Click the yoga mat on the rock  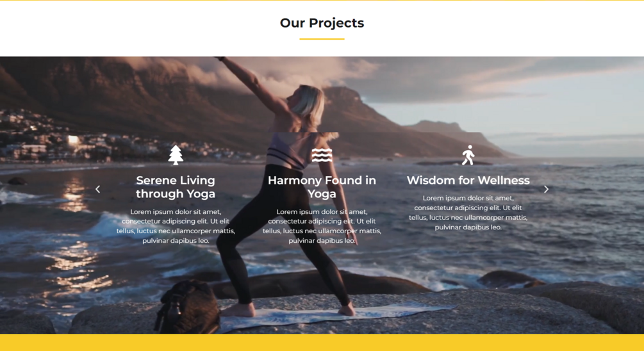pyautogui.click(x=337, y=315)
